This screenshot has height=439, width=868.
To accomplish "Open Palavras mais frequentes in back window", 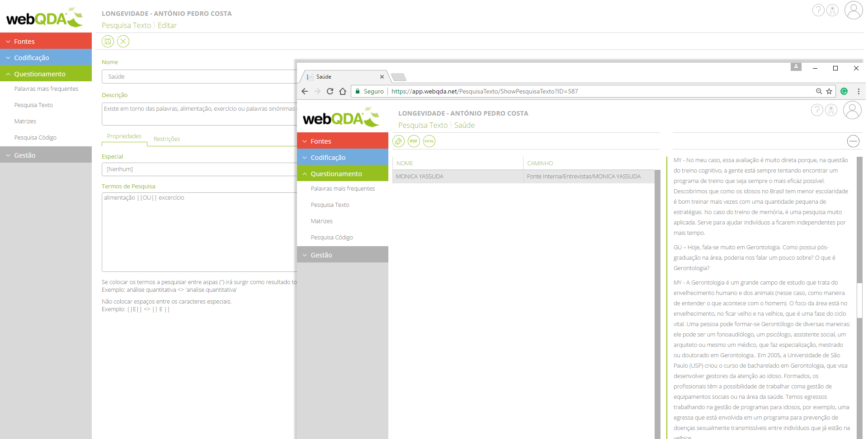I will tap(46, 89).
